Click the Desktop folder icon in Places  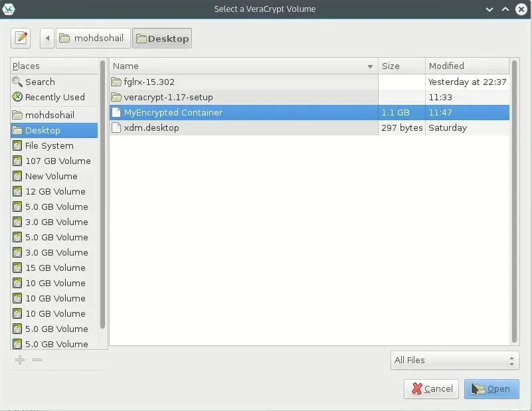click(x=17, y=130)
